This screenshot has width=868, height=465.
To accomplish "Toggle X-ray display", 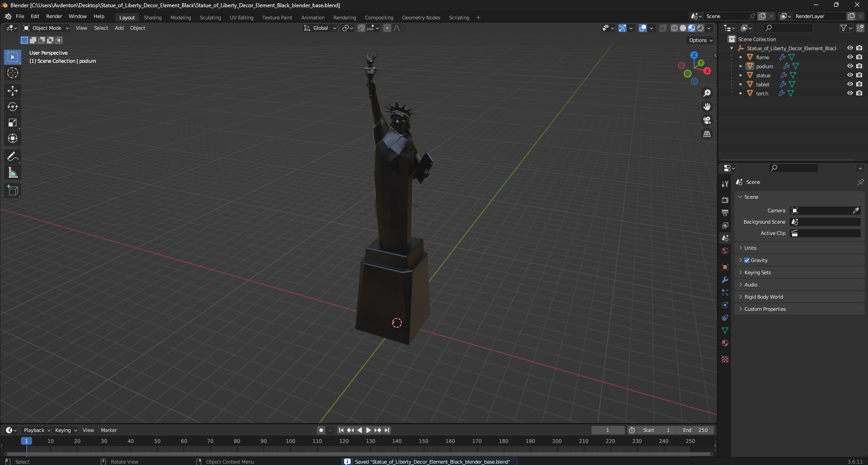I will pos(663,28).
